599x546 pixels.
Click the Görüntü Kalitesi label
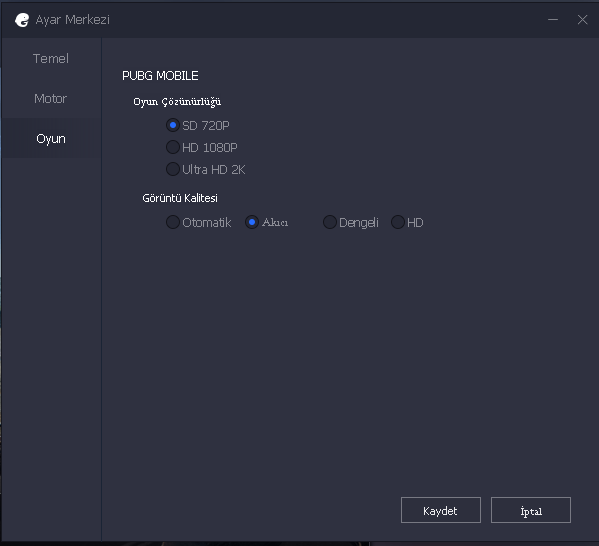[x=180, y=198]
